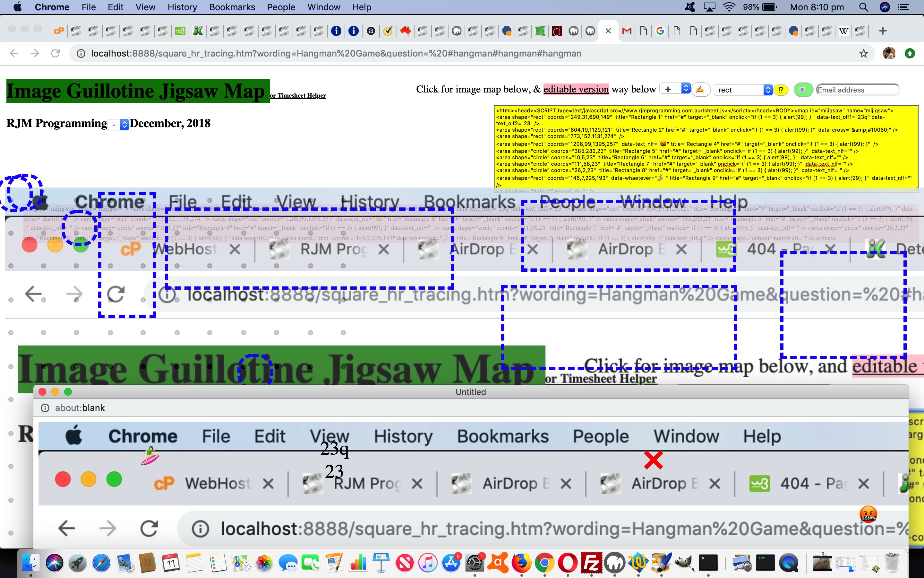Switch to the Google G tab
This screenshot has width=924, height=578.
click(660, 31)
